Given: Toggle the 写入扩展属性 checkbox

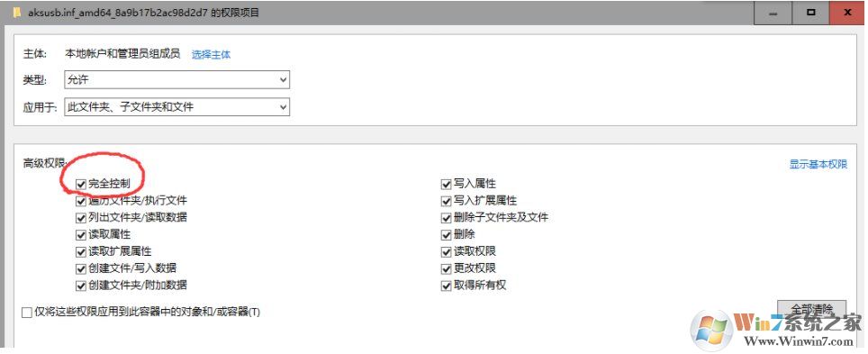Looking at the screenshot, I should pos(447,201).
